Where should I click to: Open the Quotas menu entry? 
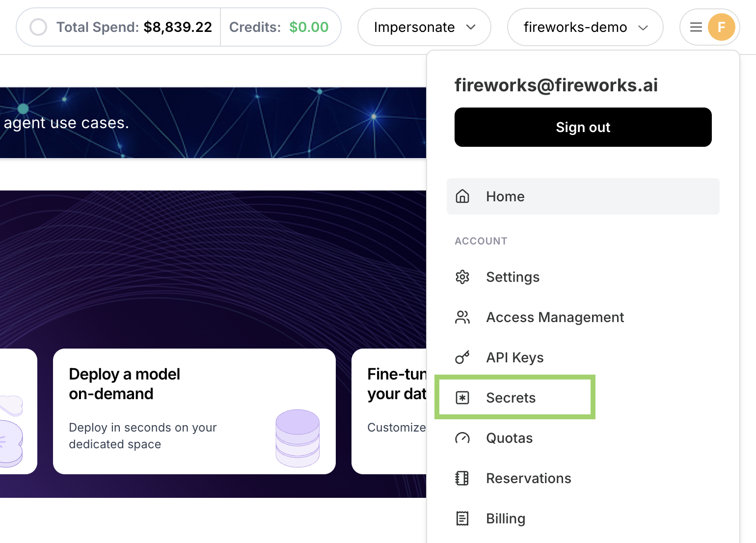pyautogui.click(x=583, y=438)
